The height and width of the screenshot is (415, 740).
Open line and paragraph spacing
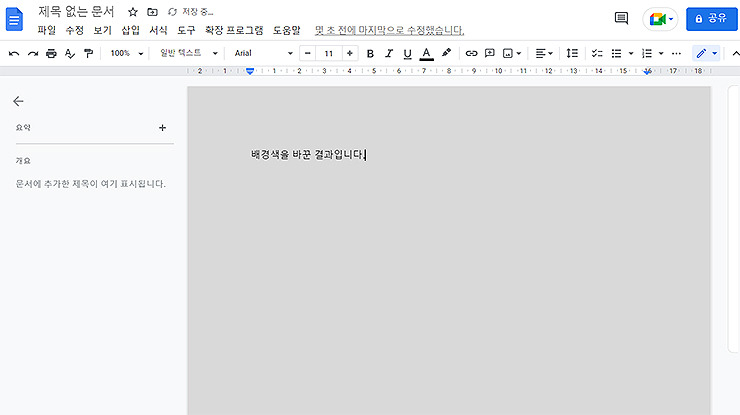coord(572,53)
